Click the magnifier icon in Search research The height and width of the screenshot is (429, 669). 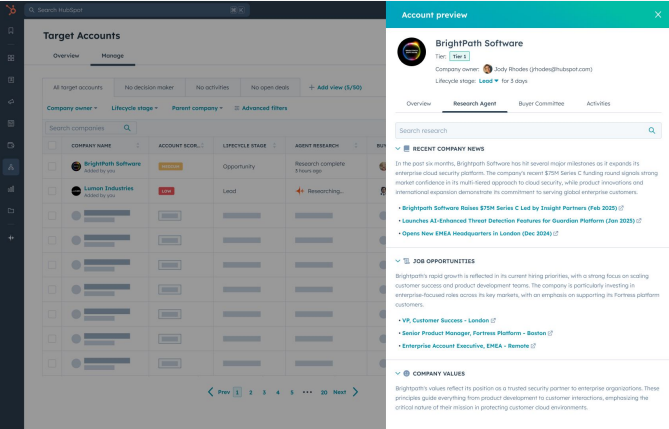pyautogui.click(x=652, y=130)
